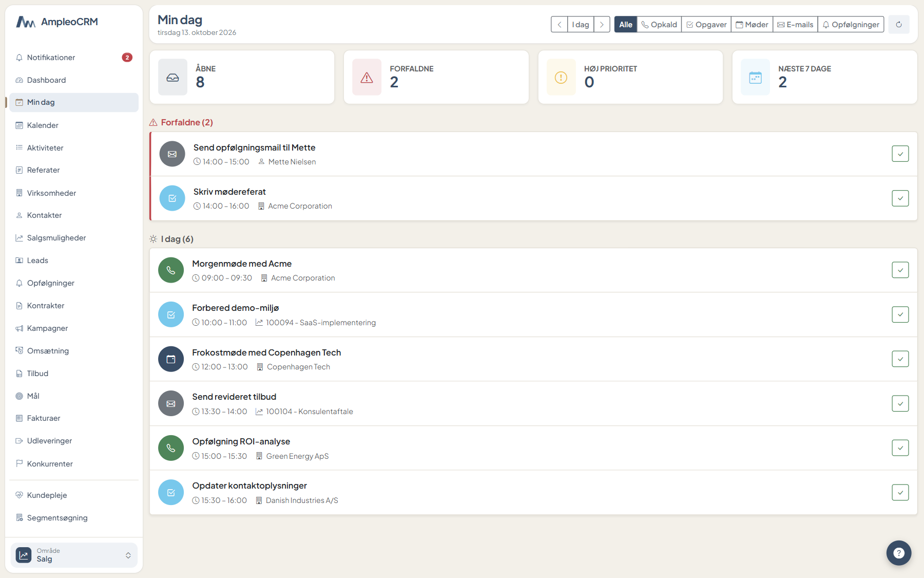Screen dimensions: 924x578
Task: Check off Forbered demo-miljø
Action: 900,314
